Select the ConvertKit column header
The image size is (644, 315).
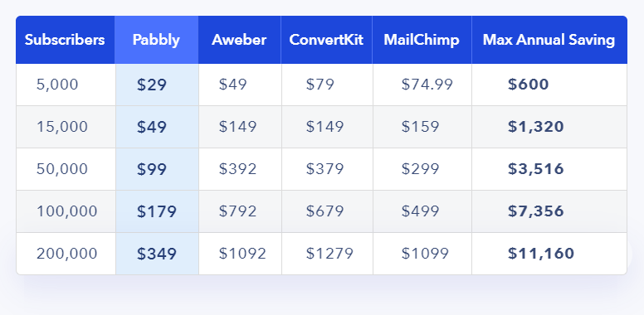coord(326,40)
